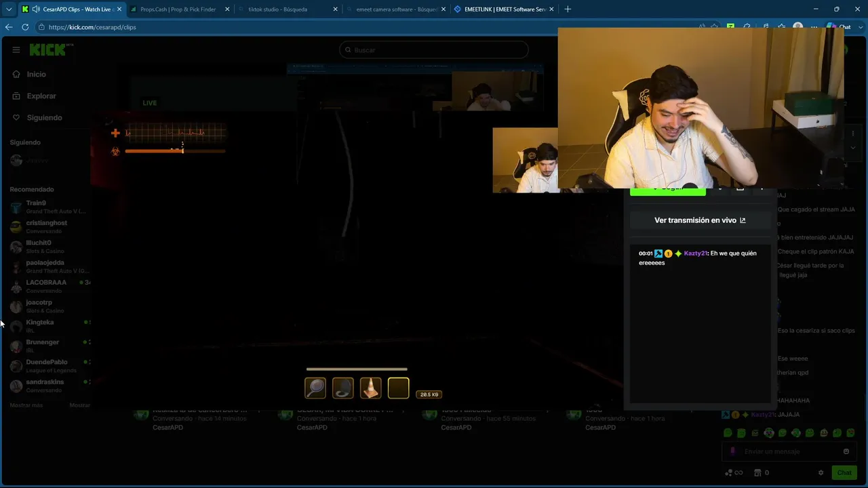Click the green follow button under the webcam
This screenshot has height=488, width=868.
click(x=668, y=190)
